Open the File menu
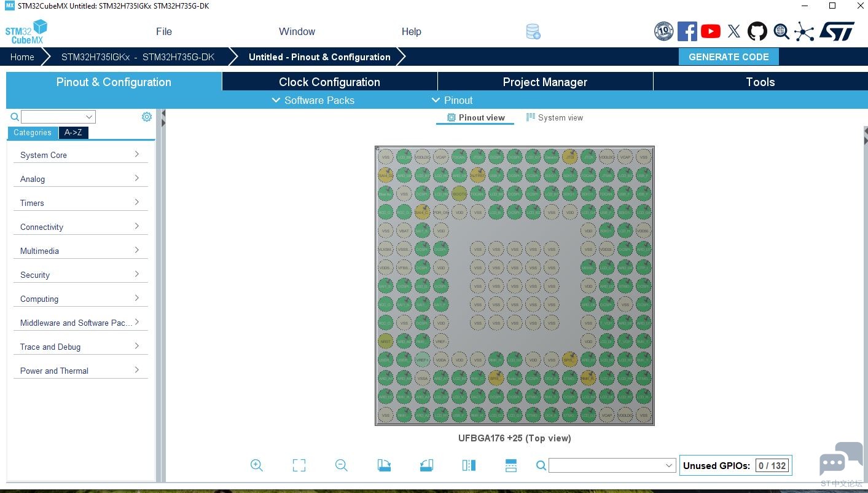Viewport: 868px width, 493px height. [164, 32]
